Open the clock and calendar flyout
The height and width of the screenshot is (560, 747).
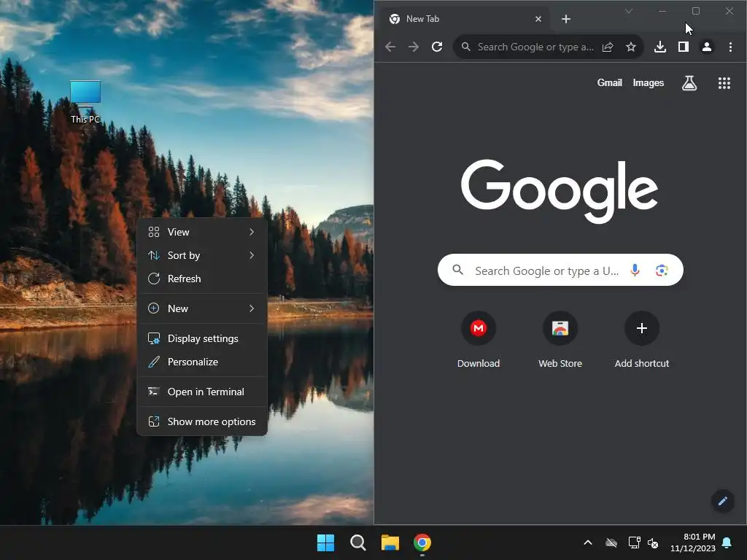693,542
